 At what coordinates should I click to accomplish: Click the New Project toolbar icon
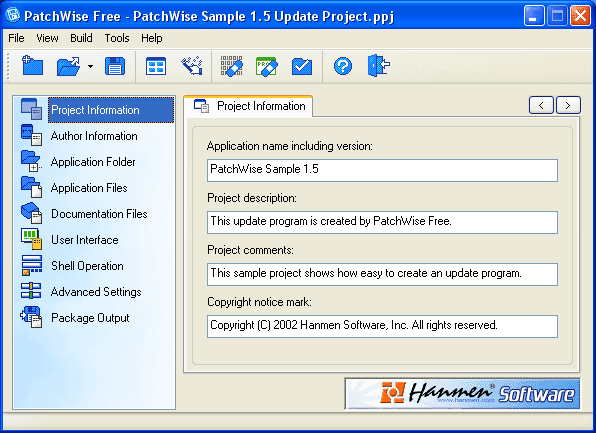[x=32, y=65]
